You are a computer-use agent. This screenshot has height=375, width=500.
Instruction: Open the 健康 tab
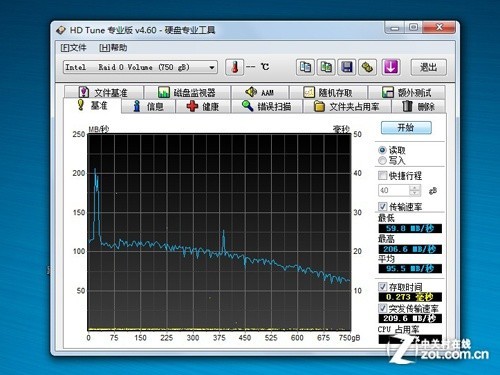pos(203,107)
